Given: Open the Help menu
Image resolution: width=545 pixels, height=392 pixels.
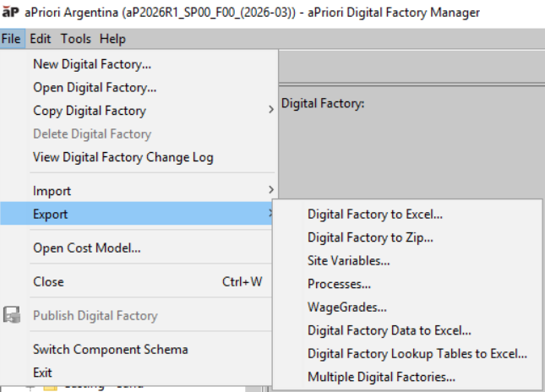Looking at the screenshot, I should (x=112, y=39).
